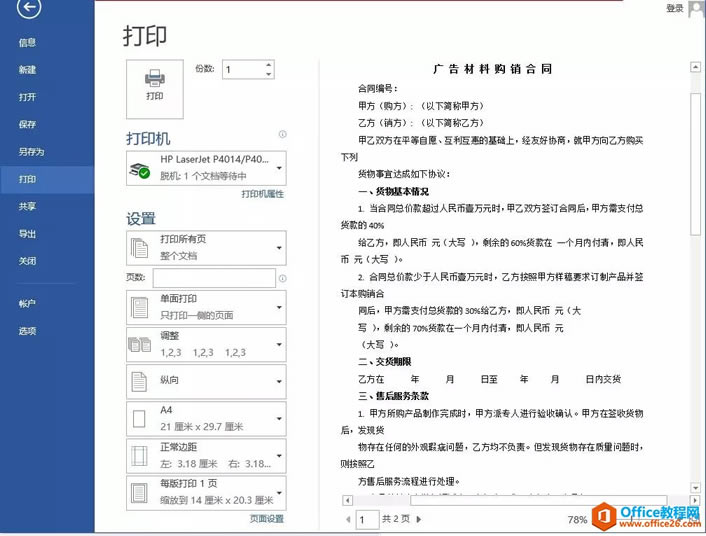The image size is (706, 536).
Task: Click the heading 二、交货期限 in preview
Action: coord(385,362)
